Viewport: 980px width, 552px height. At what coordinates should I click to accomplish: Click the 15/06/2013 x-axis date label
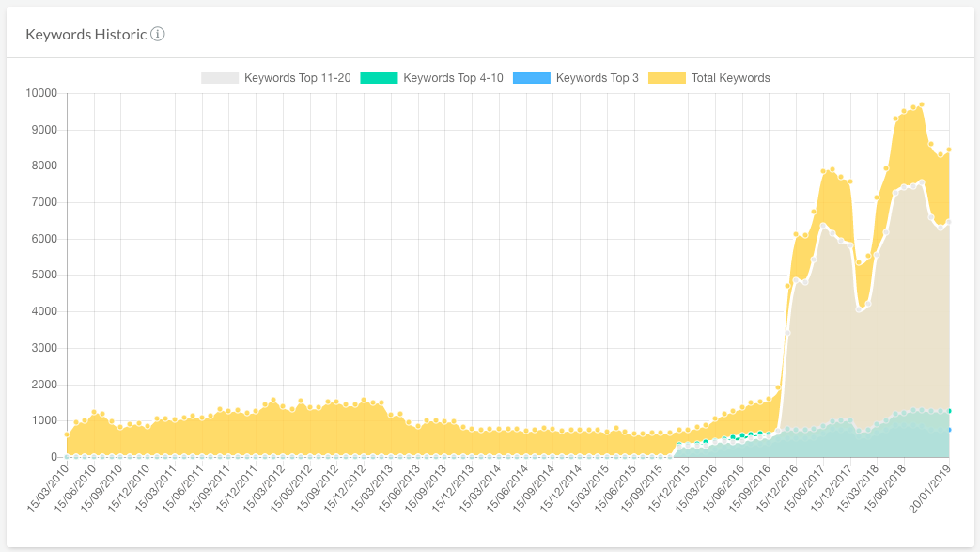[x=398, y=489]
